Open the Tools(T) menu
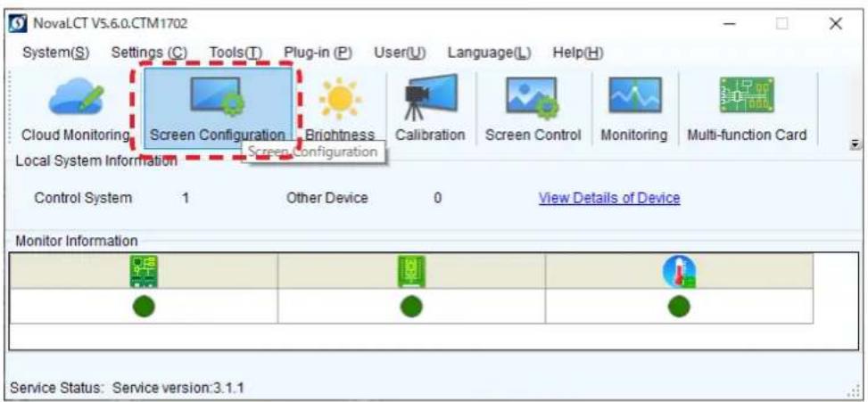This screenshot has width=868, height=402. point(236,53)
